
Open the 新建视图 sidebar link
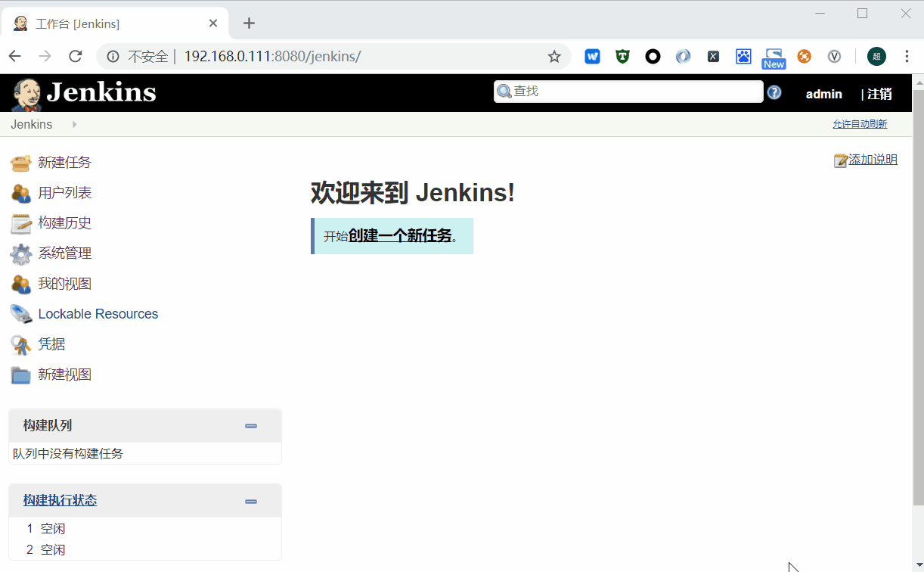tap(65, 375)
